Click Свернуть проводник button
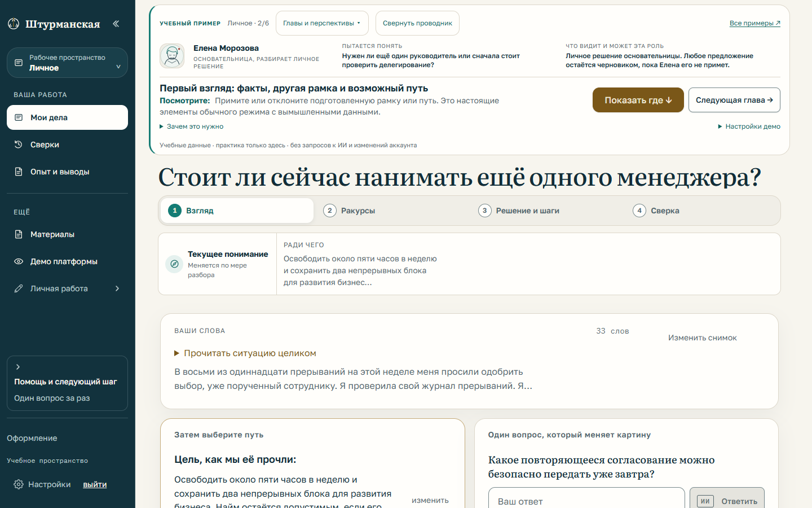Viewport: 812px width, 508px height. (x=417, y=23)
